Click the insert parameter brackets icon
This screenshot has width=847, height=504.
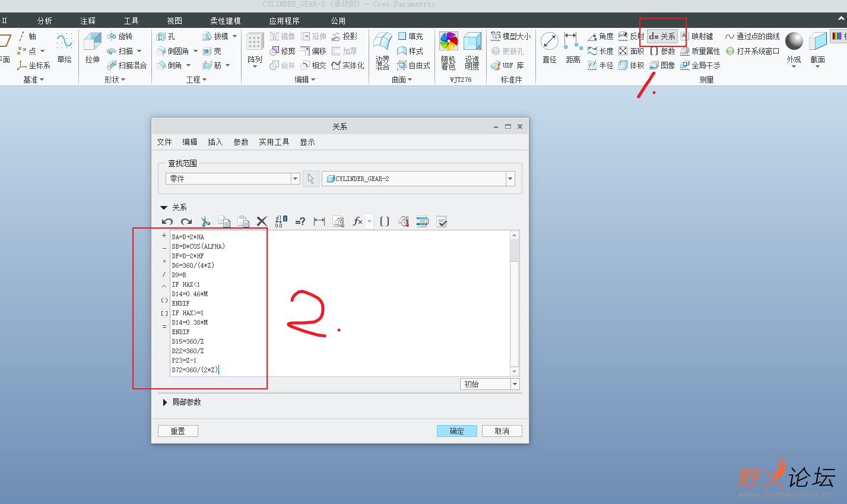[385, 221]
